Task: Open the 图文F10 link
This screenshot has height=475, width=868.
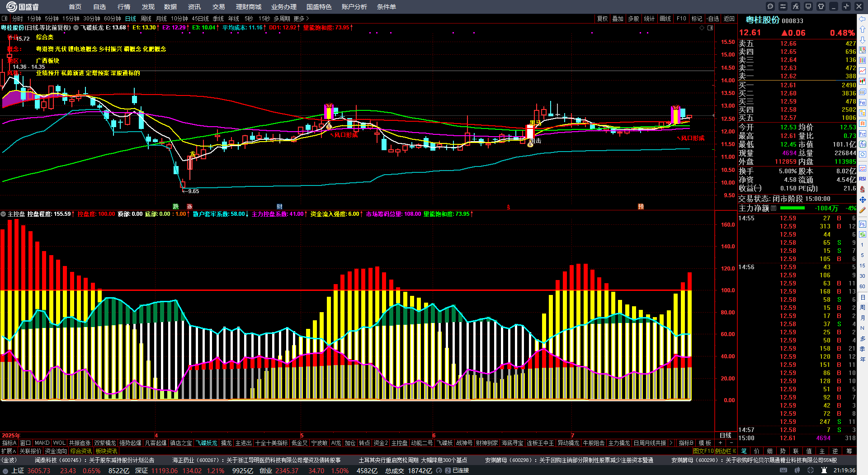Action: (x=703, y=451)
